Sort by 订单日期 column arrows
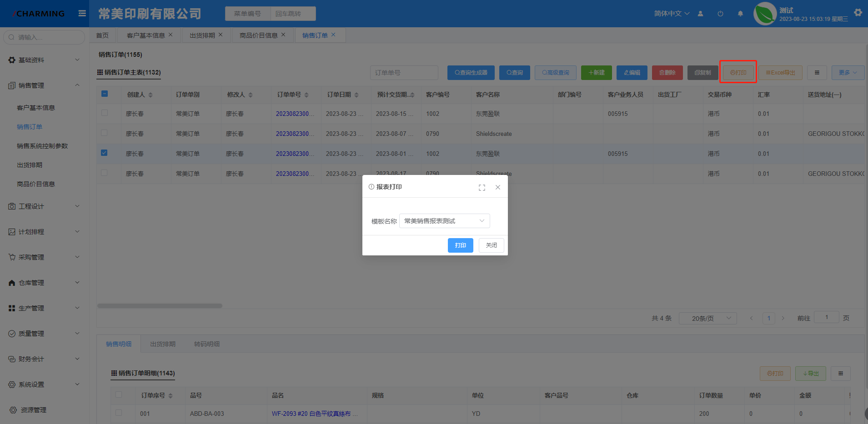 356,95
